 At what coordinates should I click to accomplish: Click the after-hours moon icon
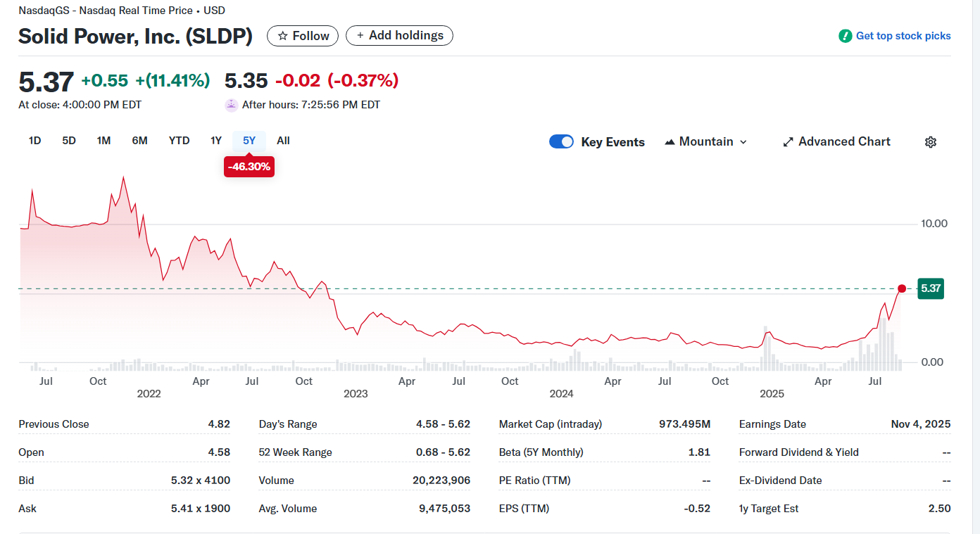[x=232, y=105]
